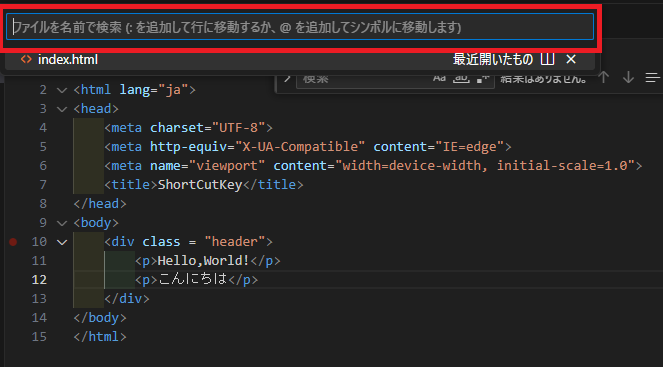
Task: Click the "viewport" name value on line 6
Action: (227, 166)
